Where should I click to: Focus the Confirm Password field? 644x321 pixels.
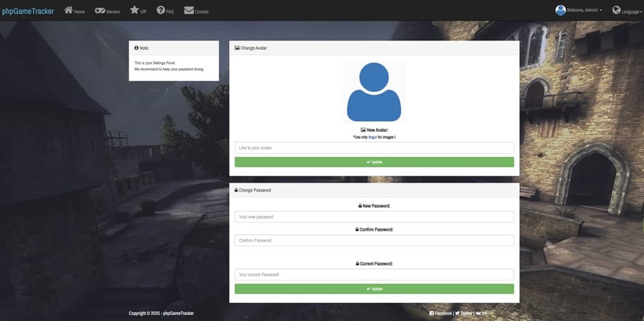point(374,241)
